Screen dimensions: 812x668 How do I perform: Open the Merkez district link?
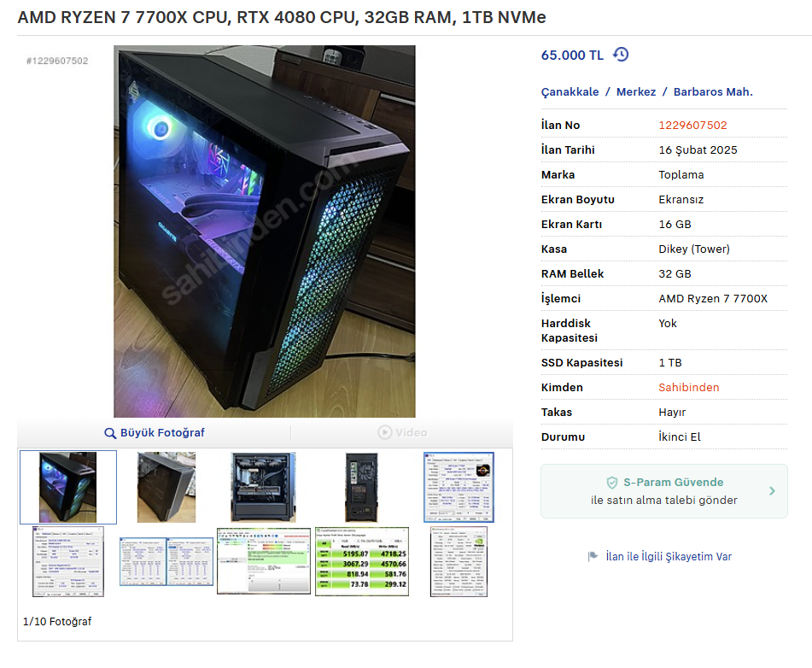tap(636, 91)
